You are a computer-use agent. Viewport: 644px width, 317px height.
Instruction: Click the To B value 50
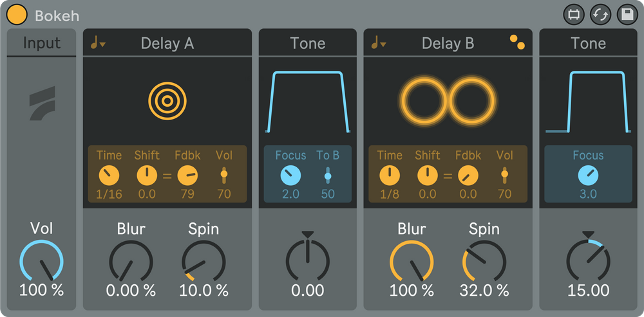tap(328, 194)
